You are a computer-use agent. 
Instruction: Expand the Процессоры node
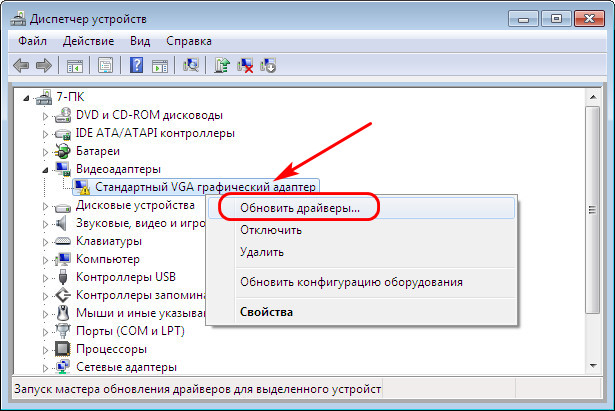pos(45,350)
